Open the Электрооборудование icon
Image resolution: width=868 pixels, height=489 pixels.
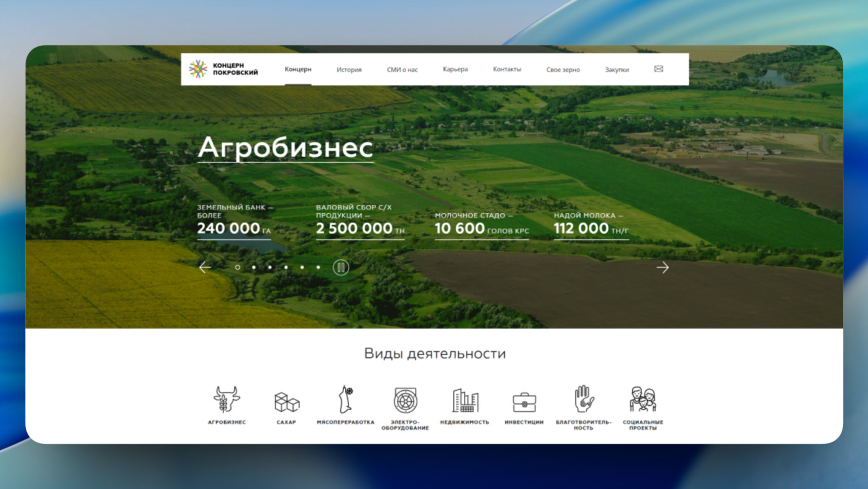(405, 401)
